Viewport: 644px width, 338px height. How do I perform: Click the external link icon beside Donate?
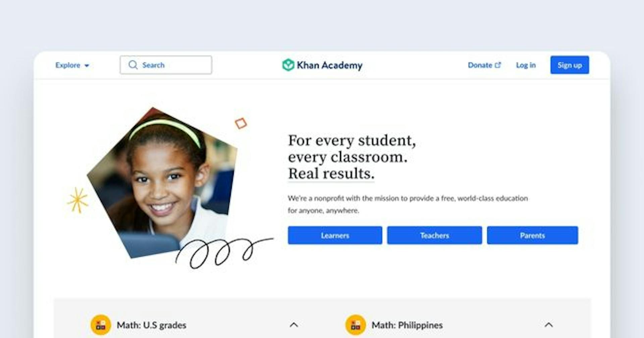(x=498, y=65)
